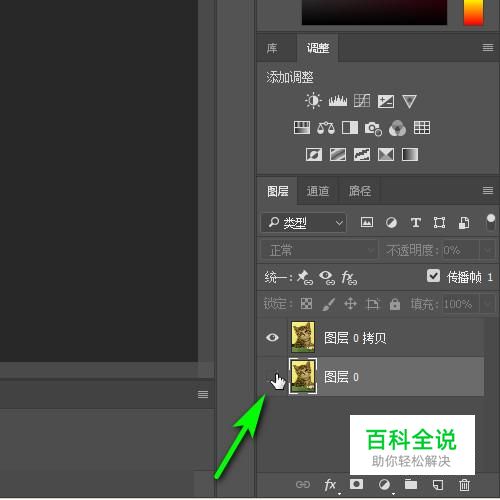500x500 pixels.
Task: Add a layer mask
Action: [356, 484]
